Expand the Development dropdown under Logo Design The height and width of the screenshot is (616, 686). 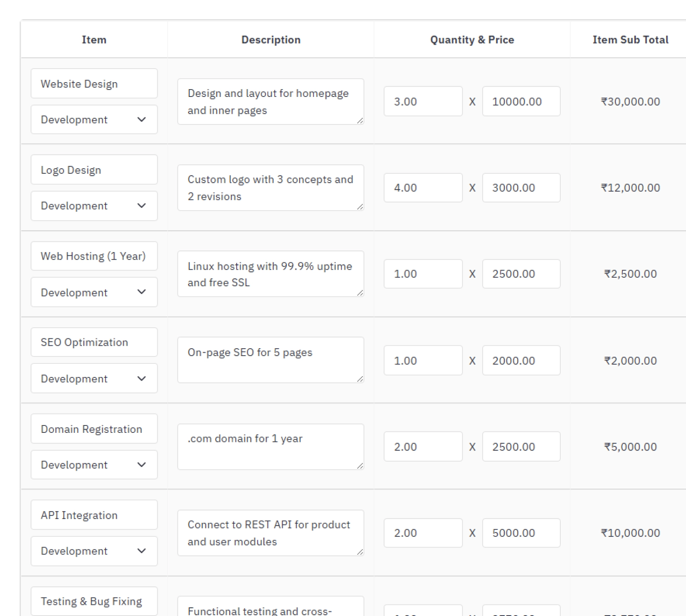94,206
